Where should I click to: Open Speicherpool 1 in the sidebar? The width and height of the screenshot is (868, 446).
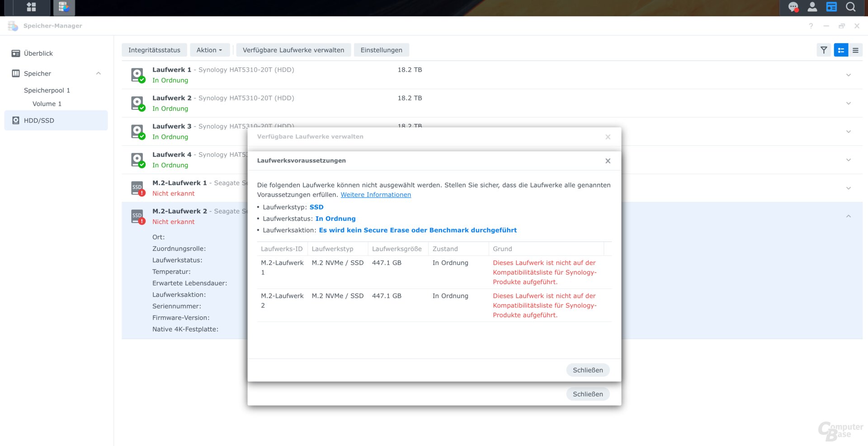pyautogui.click(x=47, y=90)
